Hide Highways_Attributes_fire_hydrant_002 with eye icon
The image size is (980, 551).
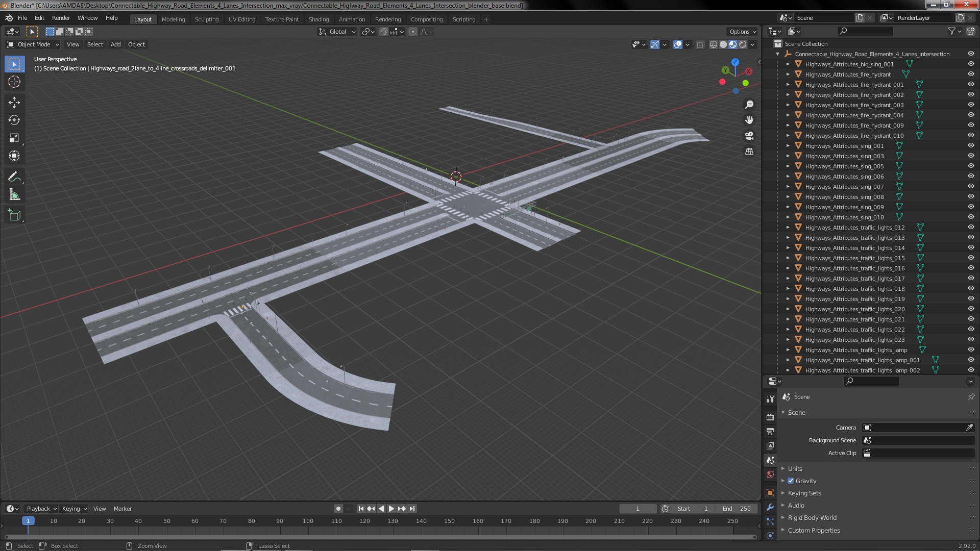pos(970,94)
